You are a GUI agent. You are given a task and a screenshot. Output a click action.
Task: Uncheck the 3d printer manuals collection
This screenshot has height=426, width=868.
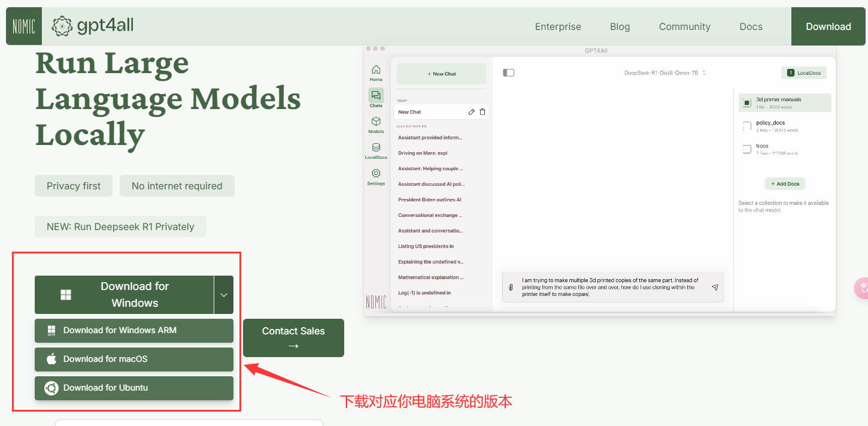click(x=746, y=103)
